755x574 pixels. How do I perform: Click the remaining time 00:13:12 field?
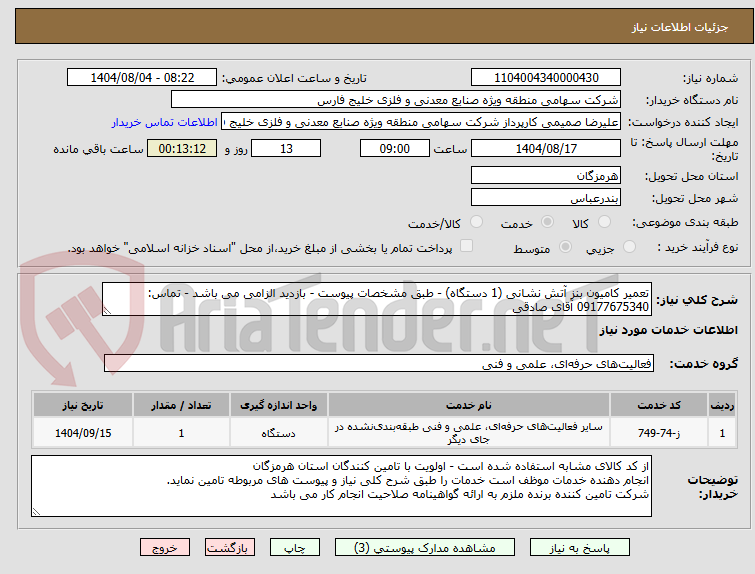(x=182, y=148)
